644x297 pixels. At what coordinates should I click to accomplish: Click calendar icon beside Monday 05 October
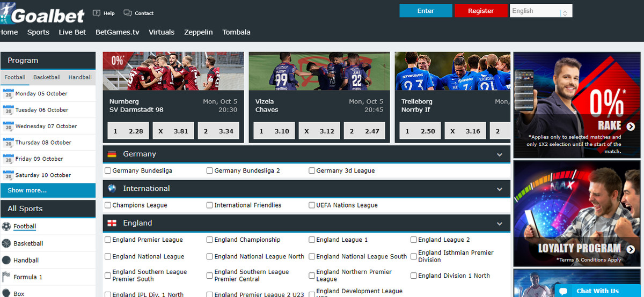click(8, 93)
